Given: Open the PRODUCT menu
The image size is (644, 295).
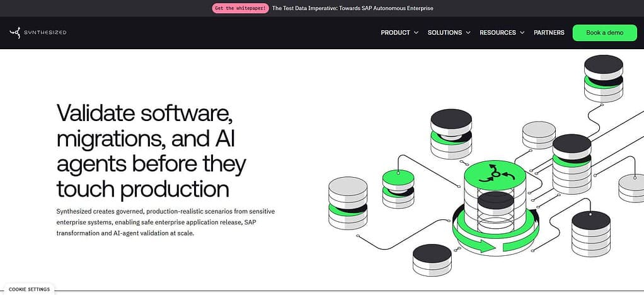Looking at the screenshot, I should click(395, 32).
